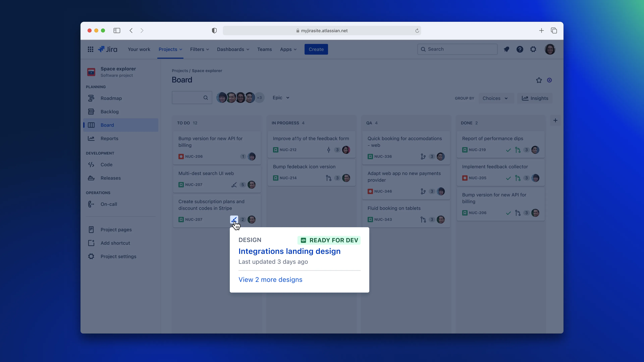Expand the Projects menu chevron

181,49
